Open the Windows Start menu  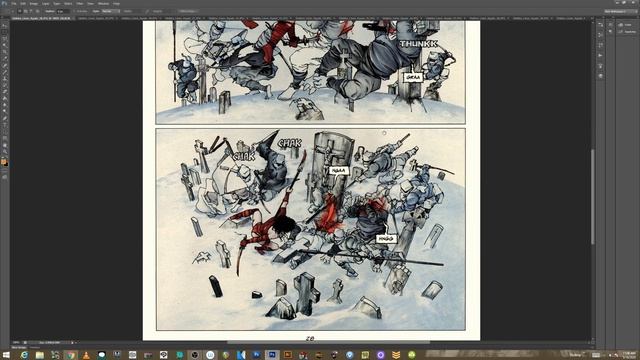(6, 355)
